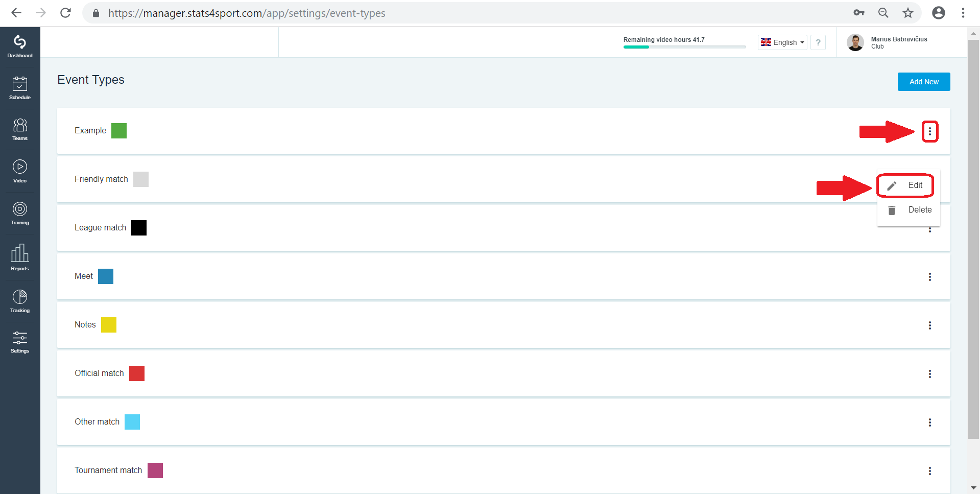This screenshot has width=980, height=494.
Task: Click the Add New button
Action: tap(924, 82)
